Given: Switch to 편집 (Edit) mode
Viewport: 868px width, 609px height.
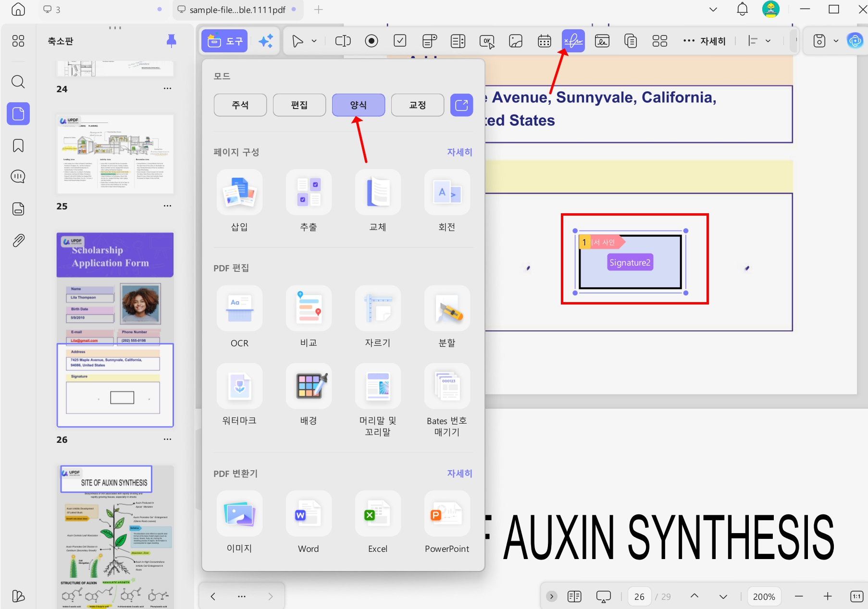Looking at the screenshot, I should click(x=299, y=105).
